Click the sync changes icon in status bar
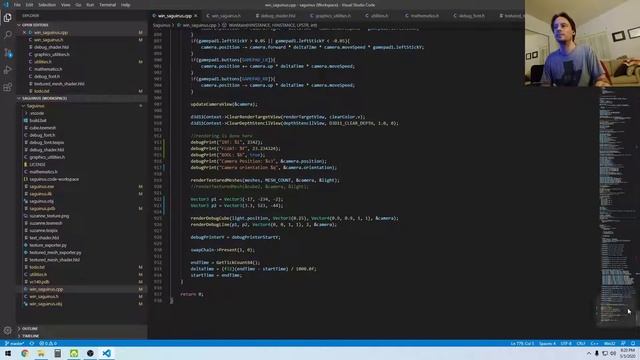Screen dimensions: 640x360 pyautogui.click(x=31, y=343)
